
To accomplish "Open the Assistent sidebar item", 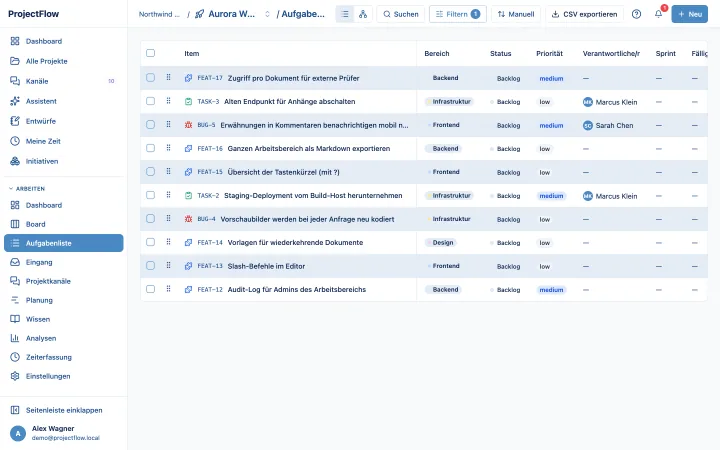I will 64,101.
